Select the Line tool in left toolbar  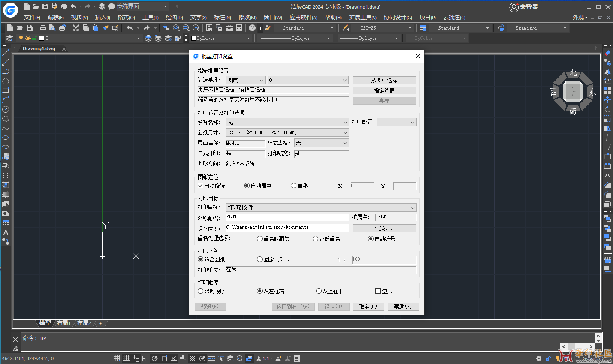[6, 53]
